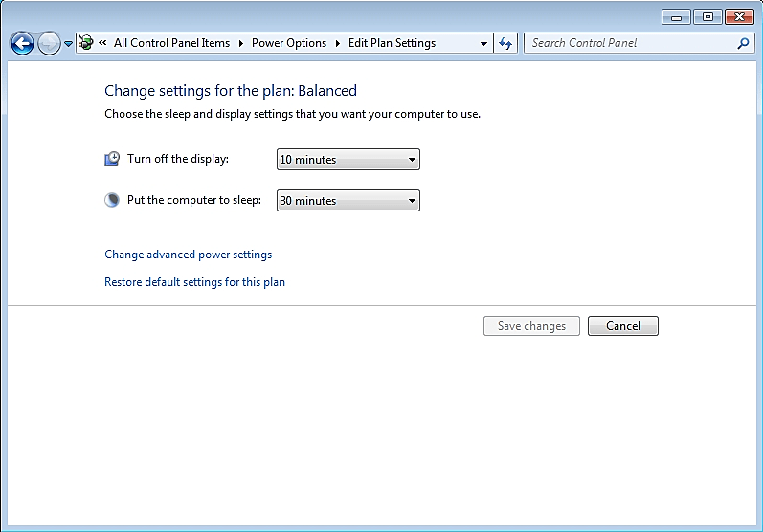Image resolution: width=763 pixels, height=532 pixels.
Task: Click Restore default settings for this plan
Action: 194,282
